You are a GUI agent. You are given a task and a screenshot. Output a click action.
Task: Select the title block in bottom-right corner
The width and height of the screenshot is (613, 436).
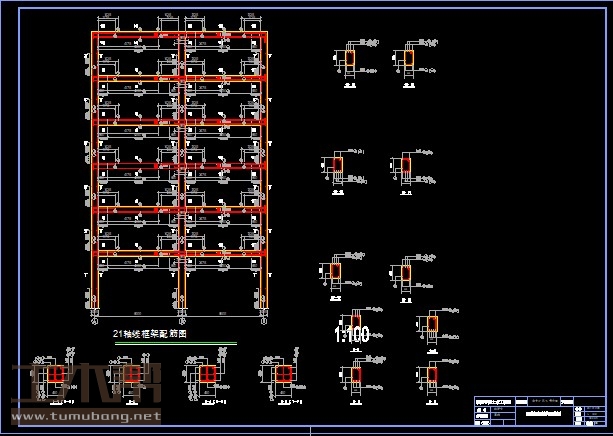tap(538, 410)
